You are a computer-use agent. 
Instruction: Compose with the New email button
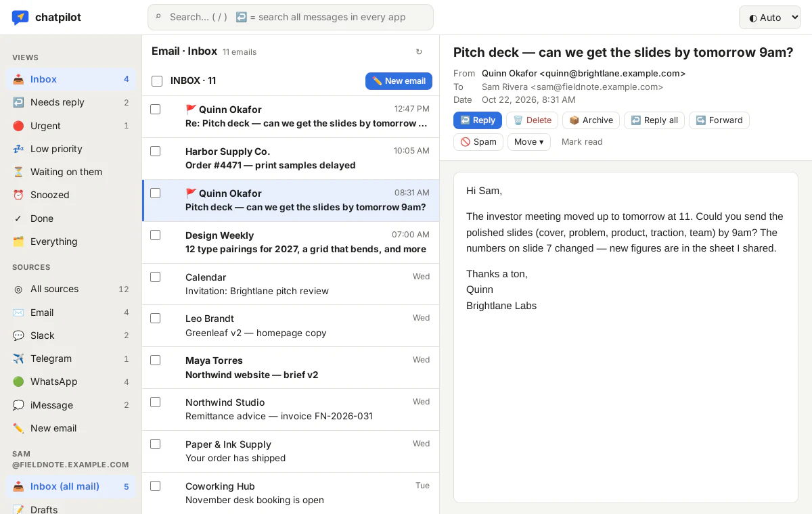point(399,81)
